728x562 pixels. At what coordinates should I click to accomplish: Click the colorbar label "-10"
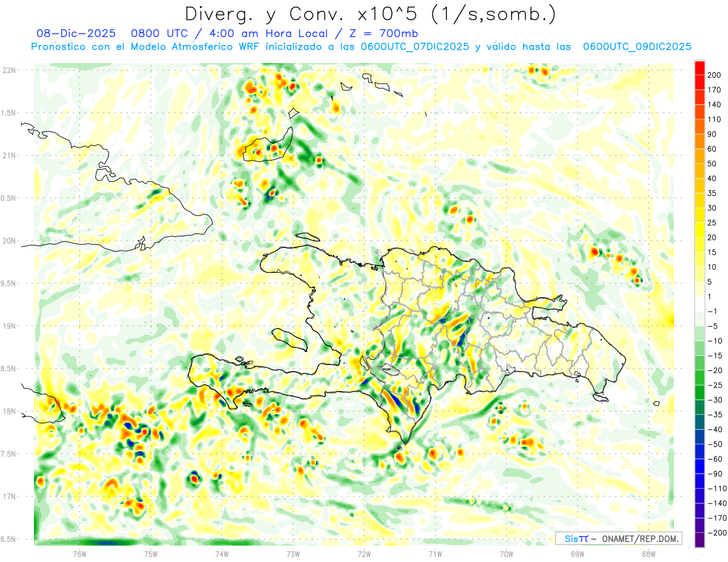click(x=716, y=341)
